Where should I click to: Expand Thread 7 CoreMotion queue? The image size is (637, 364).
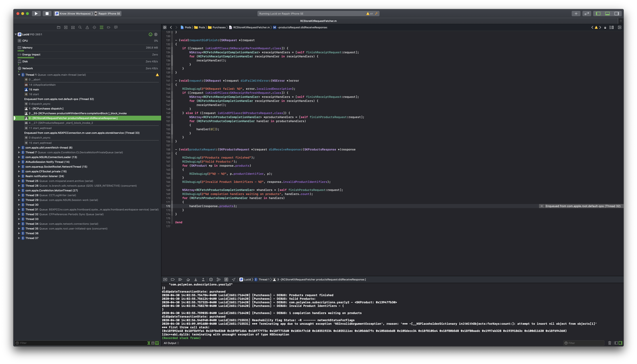click(x=19, y=152)
